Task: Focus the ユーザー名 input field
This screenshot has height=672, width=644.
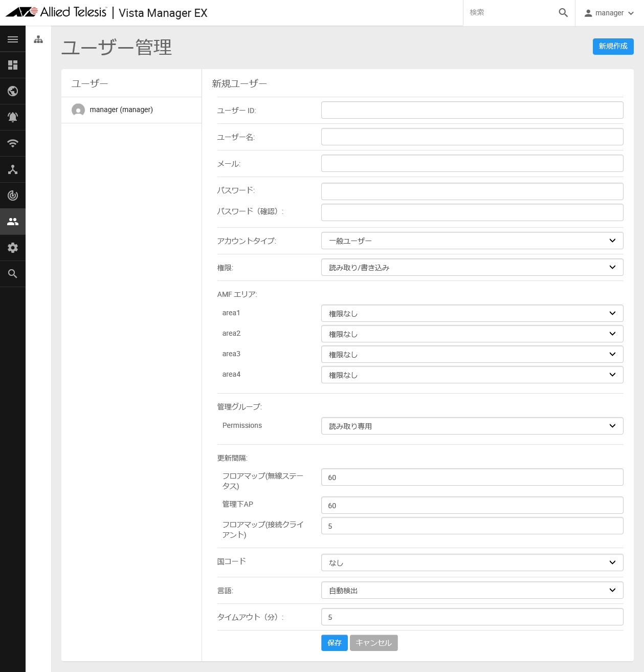Action: pos(472,137)
